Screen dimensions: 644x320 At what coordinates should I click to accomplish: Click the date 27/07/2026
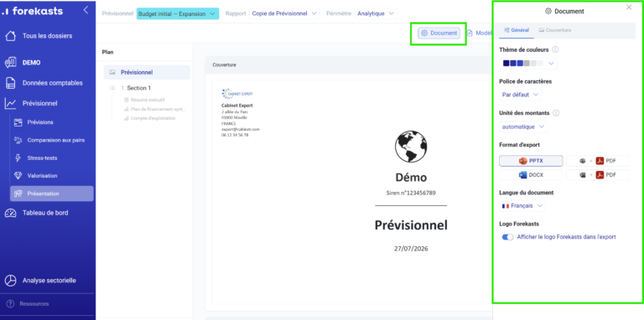click(411, 249)
